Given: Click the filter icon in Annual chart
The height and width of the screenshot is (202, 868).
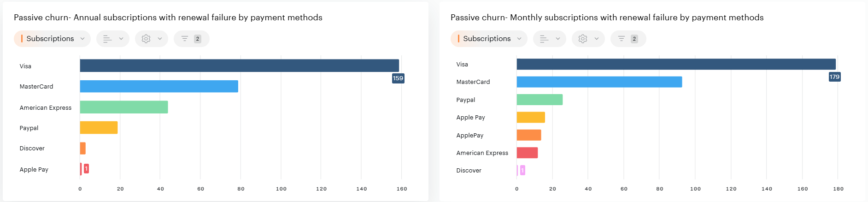Looking at the screenshot, I should (185, 39).
